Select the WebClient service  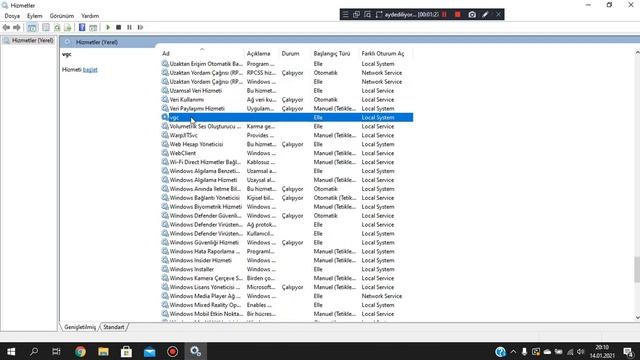point(182,153)
